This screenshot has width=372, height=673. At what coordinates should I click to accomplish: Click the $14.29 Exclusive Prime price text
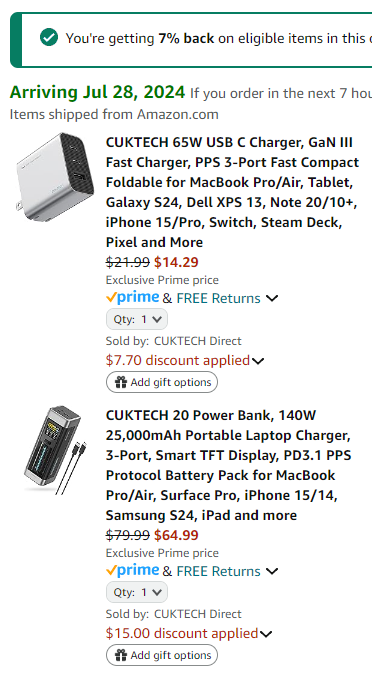coord(176,262)
